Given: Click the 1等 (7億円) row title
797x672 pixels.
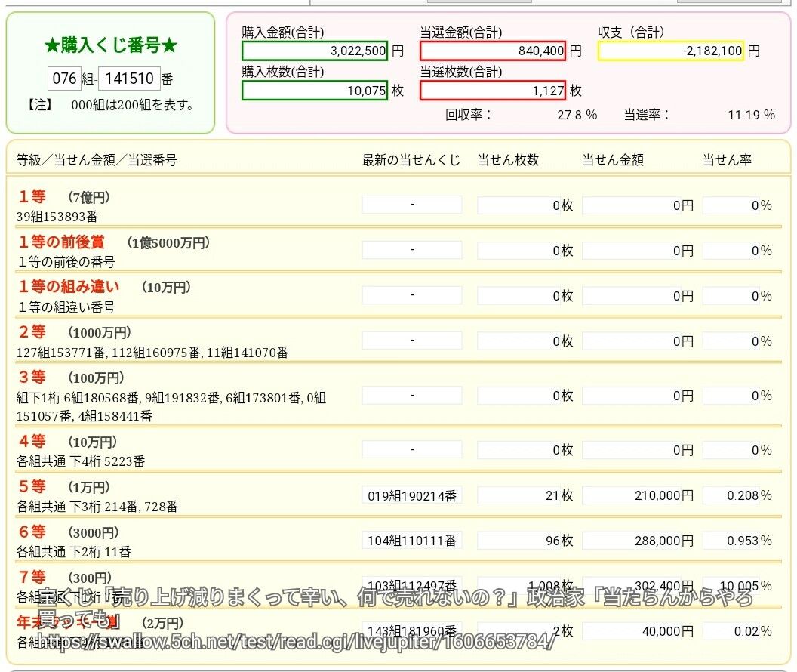Looking at the screenshot, I should pyautogui.click(x=64, y=197).
